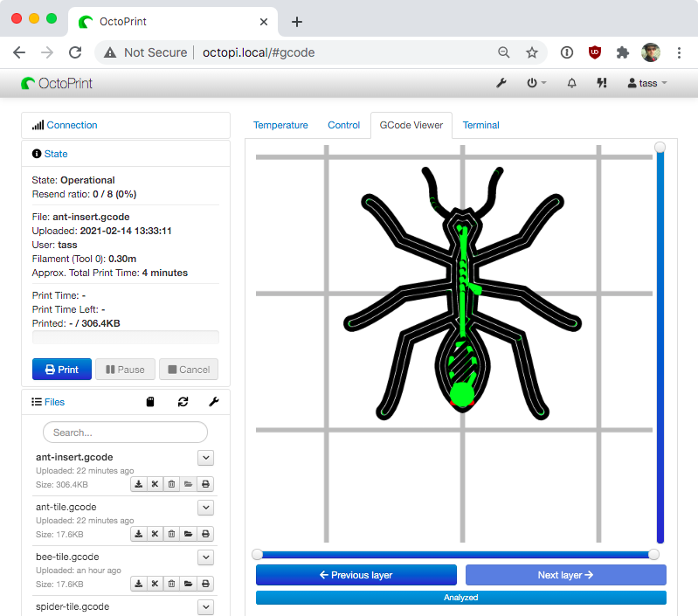Open the system power dropdown menu

click(536, 83)
